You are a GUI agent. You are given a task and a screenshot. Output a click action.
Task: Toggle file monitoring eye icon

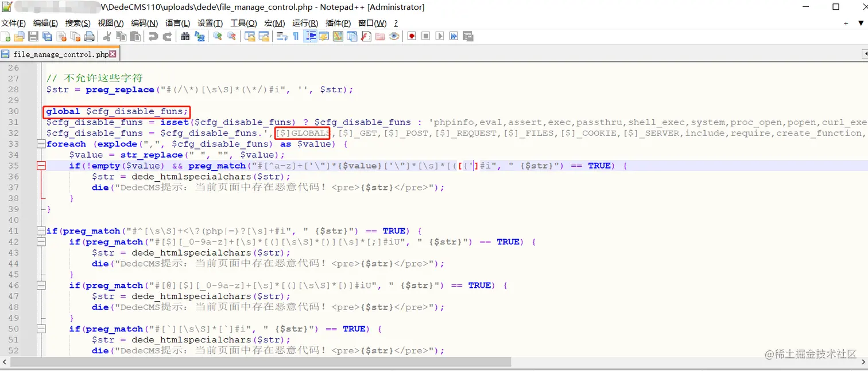(394, 36)
